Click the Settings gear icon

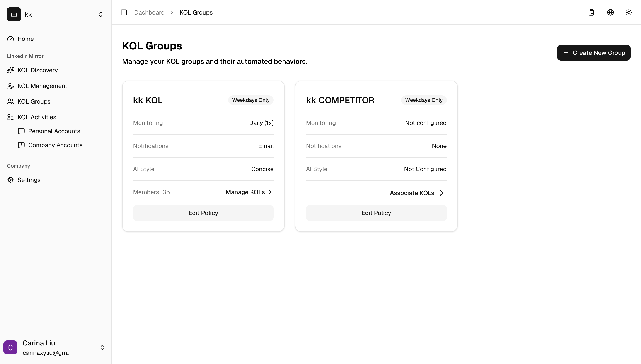[x=10, y=180]
